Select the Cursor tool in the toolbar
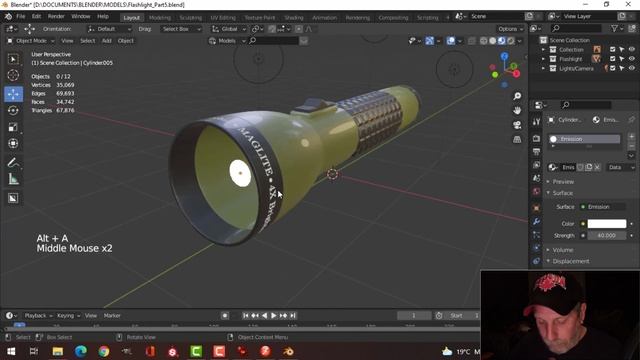This screenshot has height=360, width=640. pyautogui.click(x=13, y=76)
